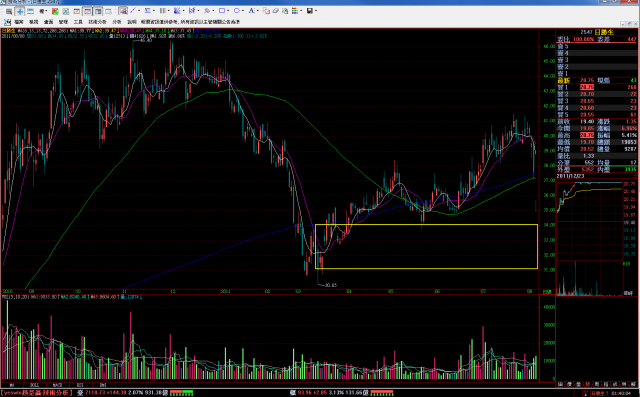Toggle the blue crosshair cursor tool
The width and height of the screenshot is (640, 397).
pyautogui.click(x=20, y=11)
